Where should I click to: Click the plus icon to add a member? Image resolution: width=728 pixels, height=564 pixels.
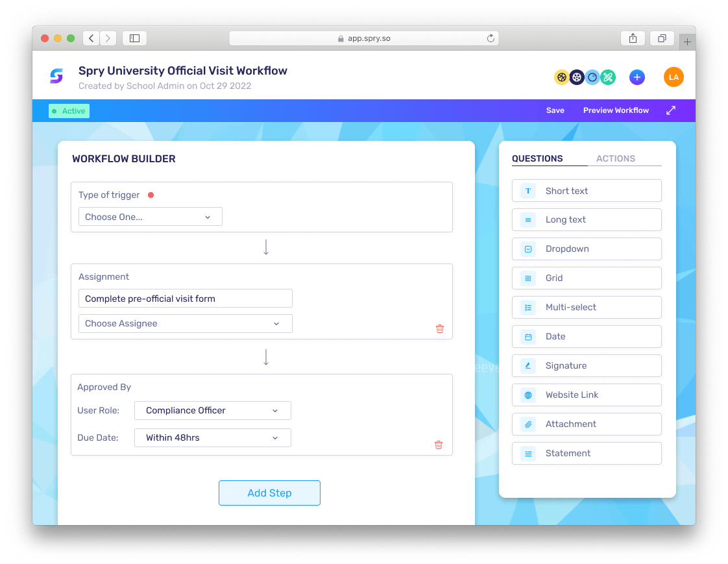(x=637, y=77)
